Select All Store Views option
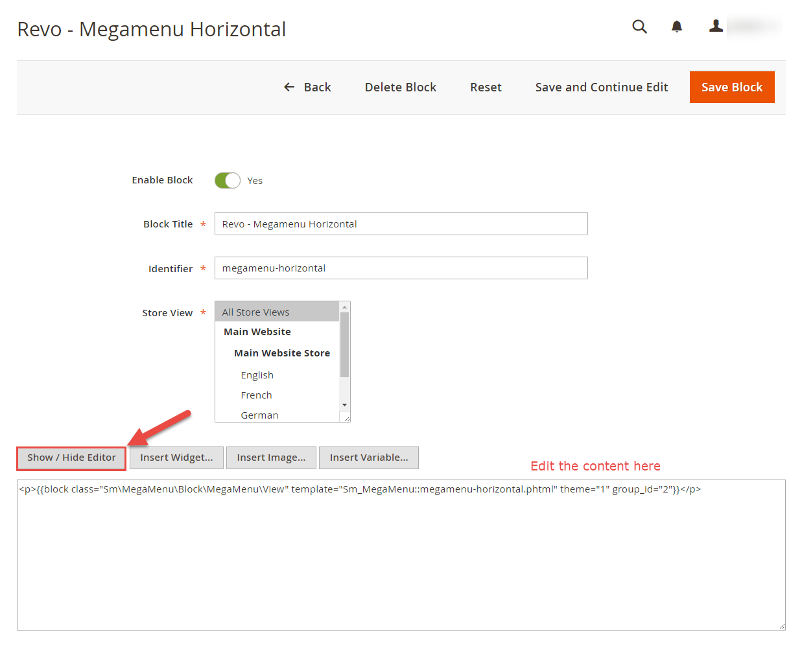 (x=277, y=312)
